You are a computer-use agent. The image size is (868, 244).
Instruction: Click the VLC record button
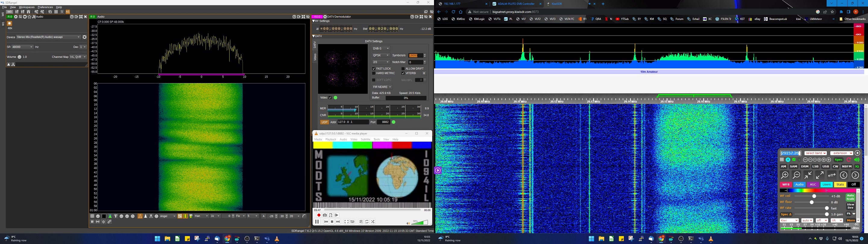[319, 215]
